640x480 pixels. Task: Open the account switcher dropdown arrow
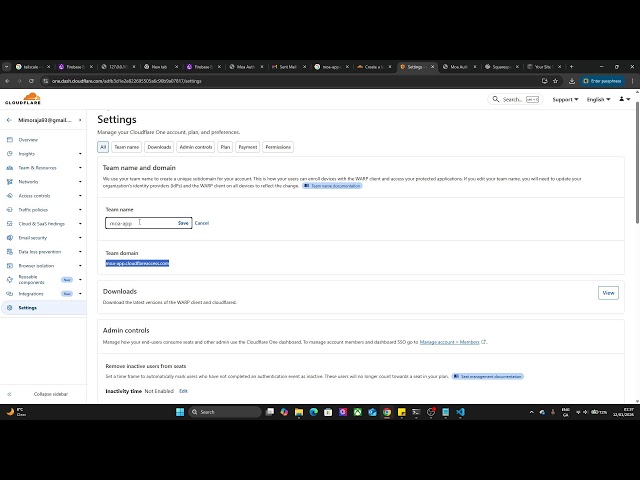(80, 120)
